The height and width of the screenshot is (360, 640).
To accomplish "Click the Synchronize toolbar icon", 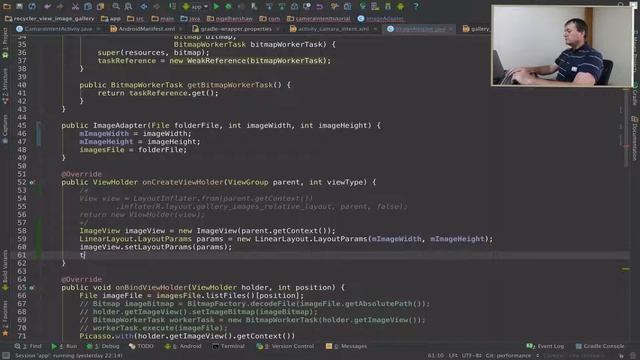I will (x=32, y=6).
